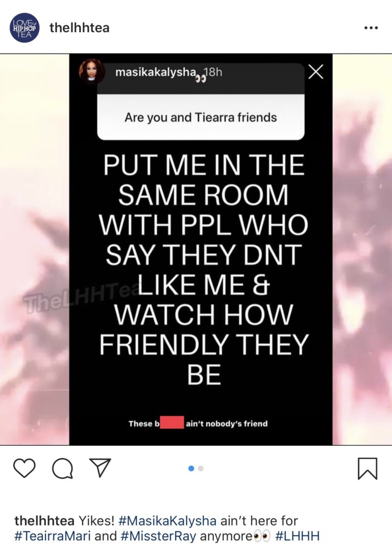
Task: Close the story with the X icon
Action: pos(316,72)
